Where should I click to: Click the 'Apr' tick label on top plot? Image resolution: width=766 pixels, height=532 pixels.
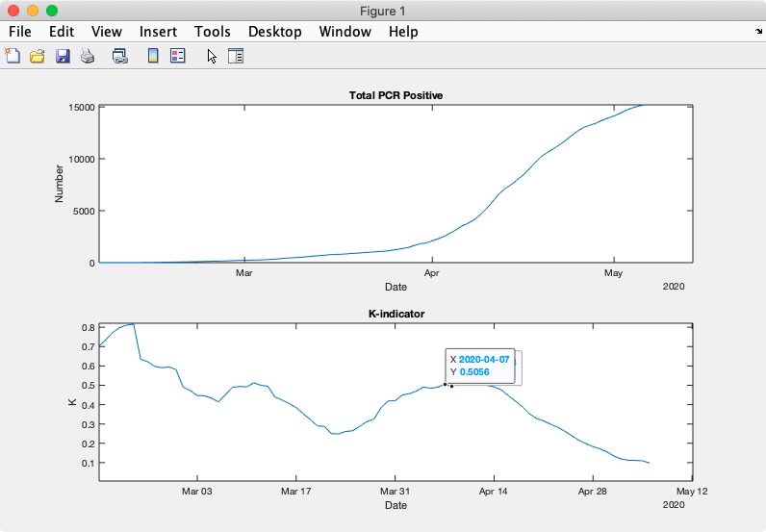click(x=431, y=272)
